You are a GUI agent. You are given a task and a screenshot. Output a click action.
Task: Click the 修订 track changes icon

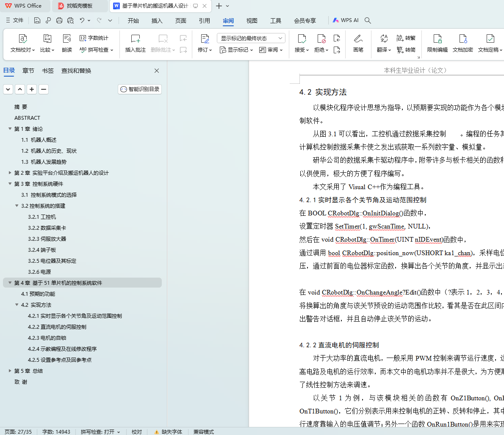(x=205, y=43)
